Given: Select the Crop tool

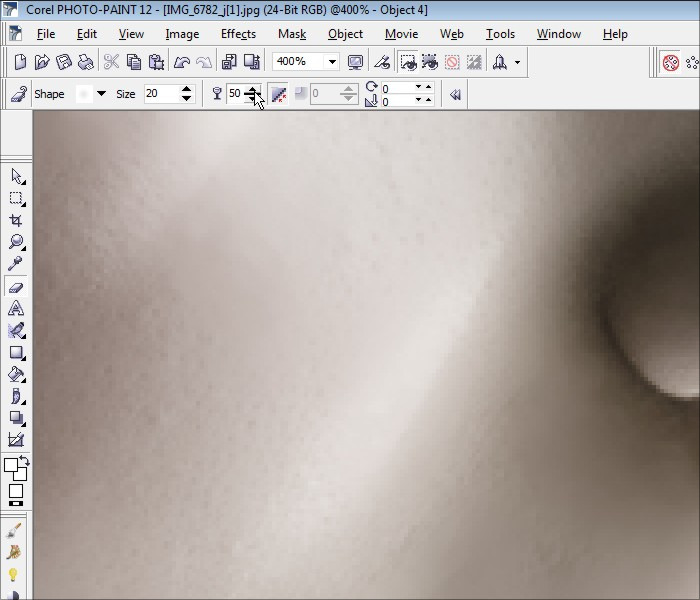Looking at the screenshot, I should (17, 221).
